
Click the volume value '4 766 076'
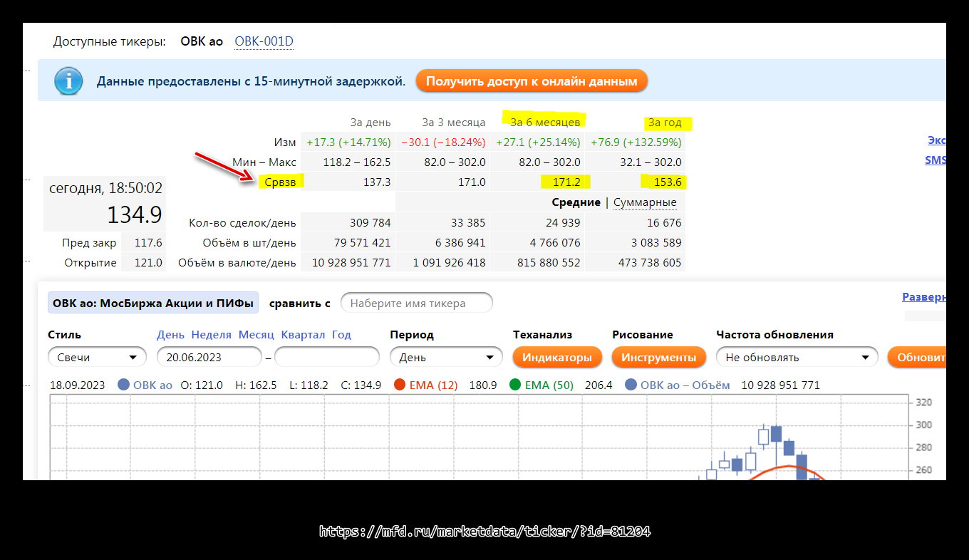556,243
